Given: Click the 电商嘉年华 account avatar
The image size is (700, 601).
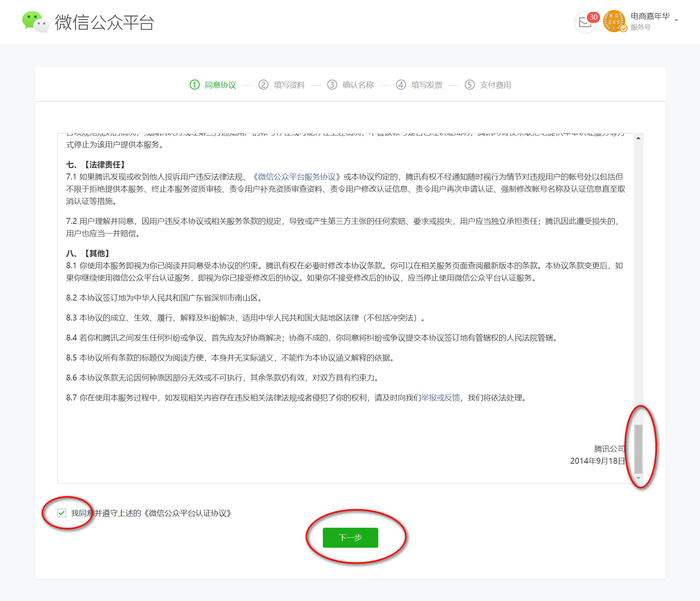Looking at the screenshot, I should point(614,21).
